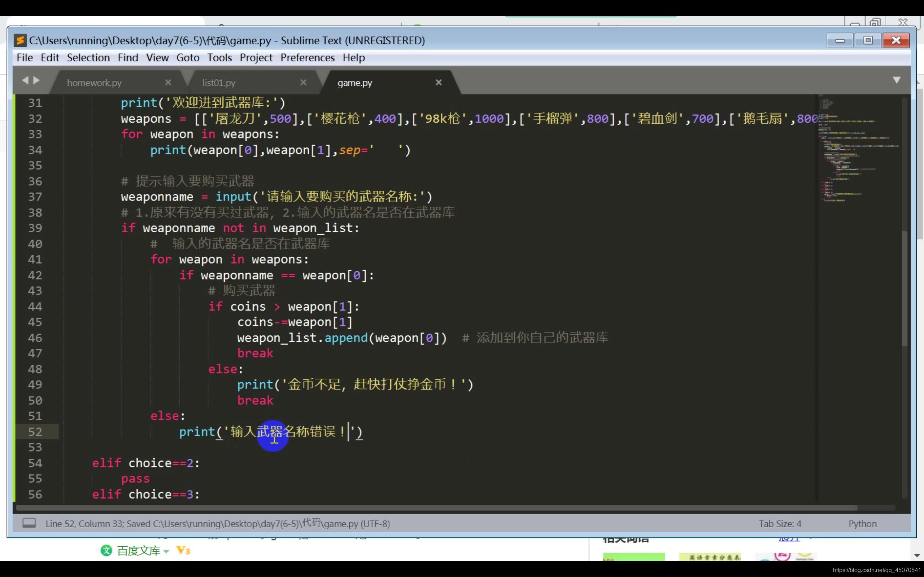Click the next tab right arrow
The height and width of the screenshot is (577, 924).
[x=37, y=80]
